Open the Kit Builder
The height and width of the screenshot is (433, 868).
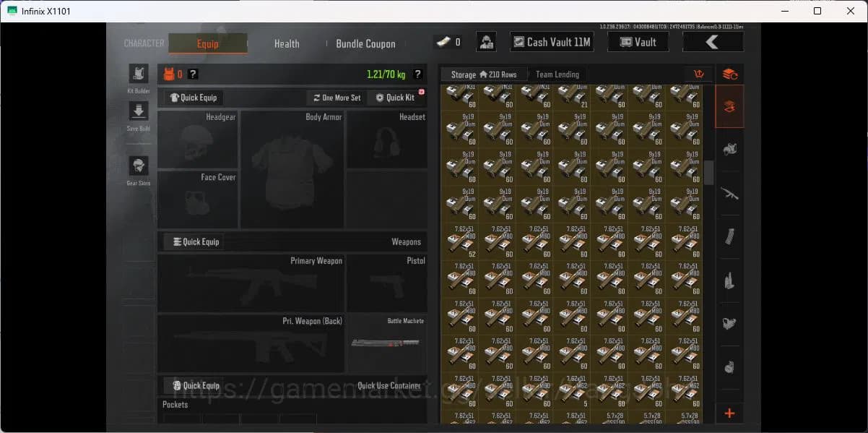[139, 74]
